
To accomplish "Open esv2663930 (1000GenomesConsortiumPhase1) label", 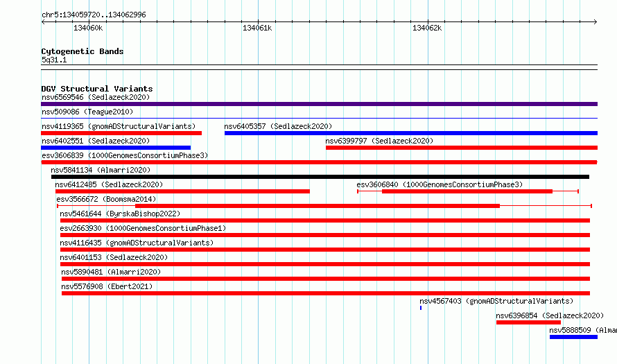I will (x=143, y=228).
